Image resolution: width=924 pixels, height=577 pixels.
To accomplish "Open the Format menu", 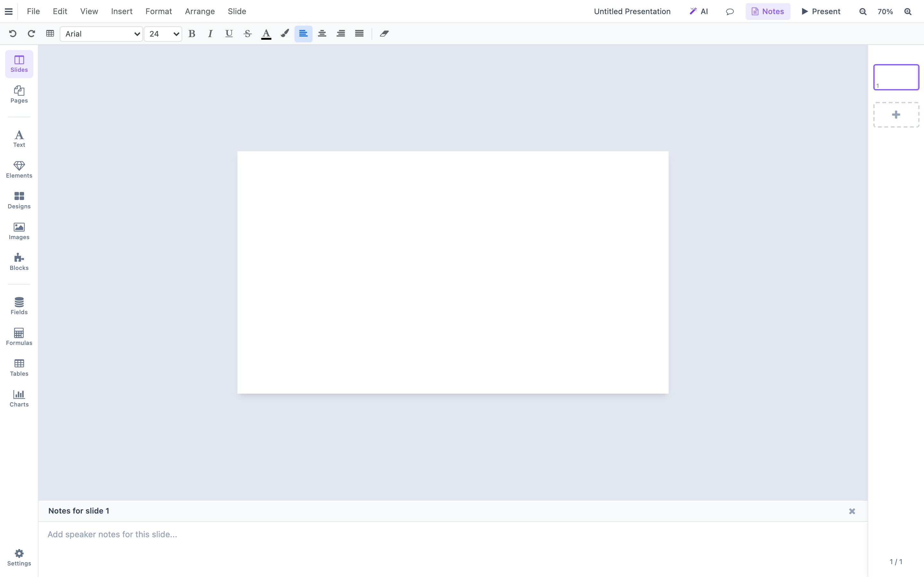I will click(158, 12).
